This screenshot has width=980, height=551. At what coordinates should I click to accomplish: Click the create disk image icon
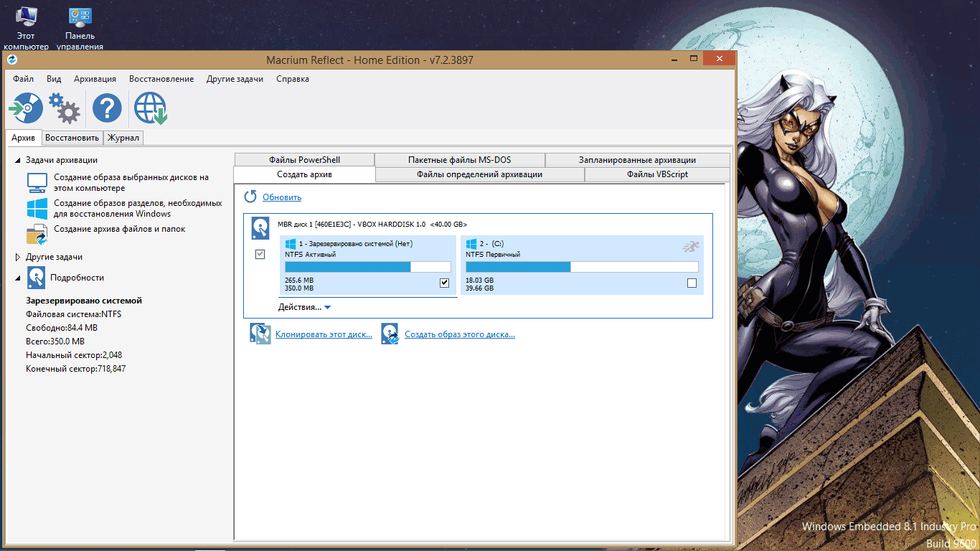tap(390, 334)
